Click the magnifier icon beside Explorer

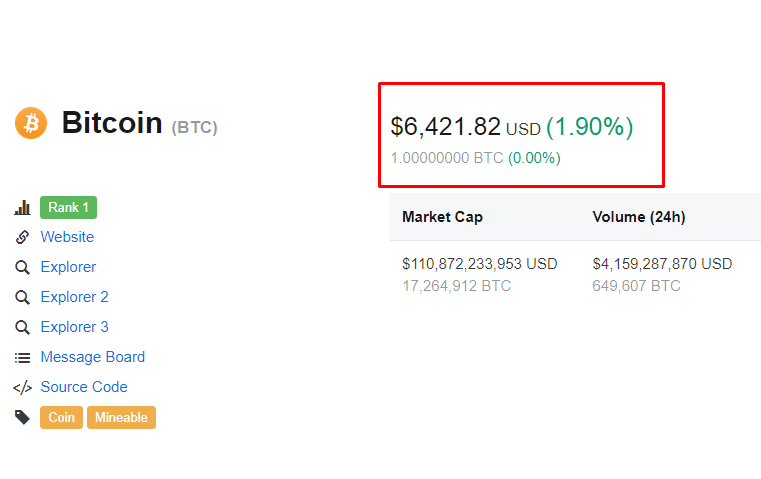[x=22, y=267]
